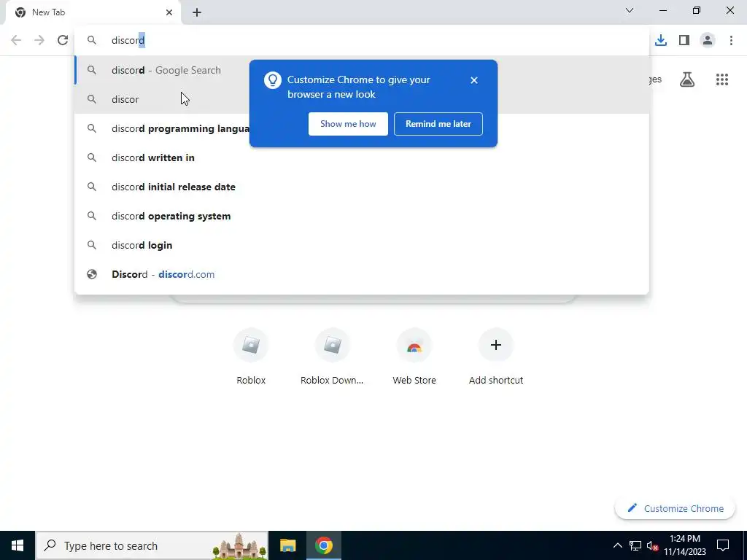Screen dimensions: 747x560
Task: Open the notification center icon
Action: tap(723, 545)
